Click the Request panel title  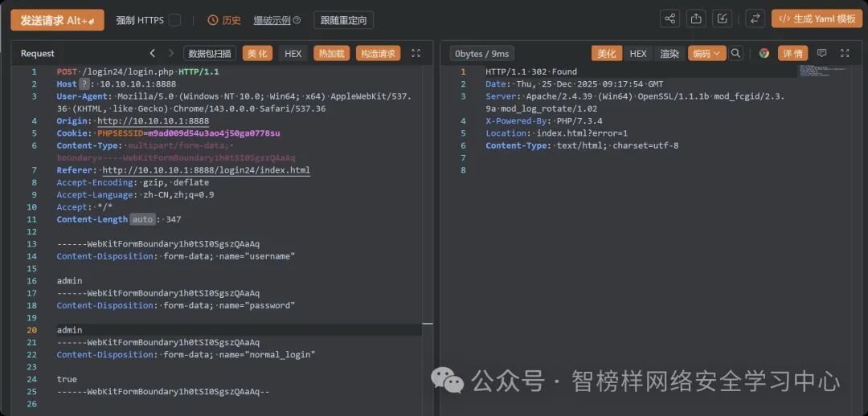38,53
